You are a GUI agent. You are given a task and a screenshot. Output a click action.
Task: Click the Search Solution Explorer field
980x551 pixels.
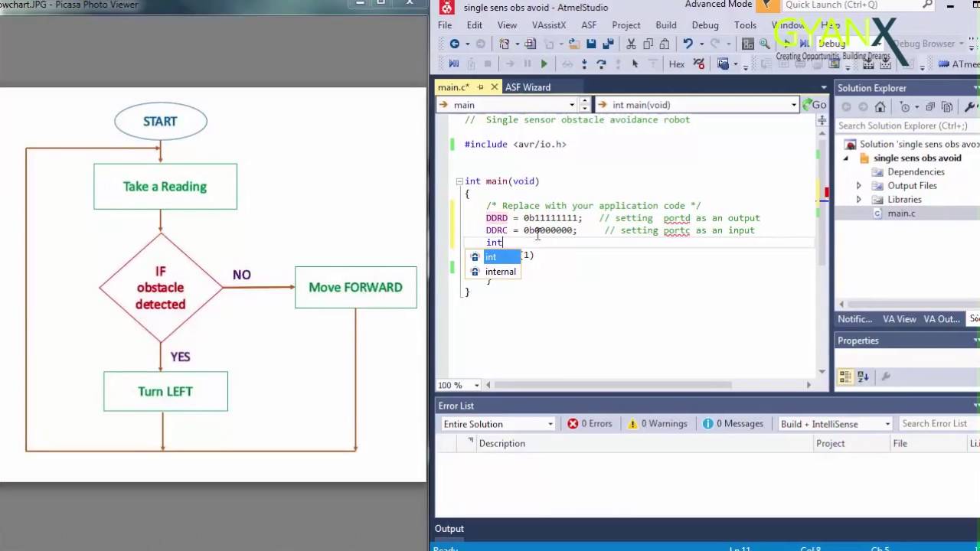point(906,126)
